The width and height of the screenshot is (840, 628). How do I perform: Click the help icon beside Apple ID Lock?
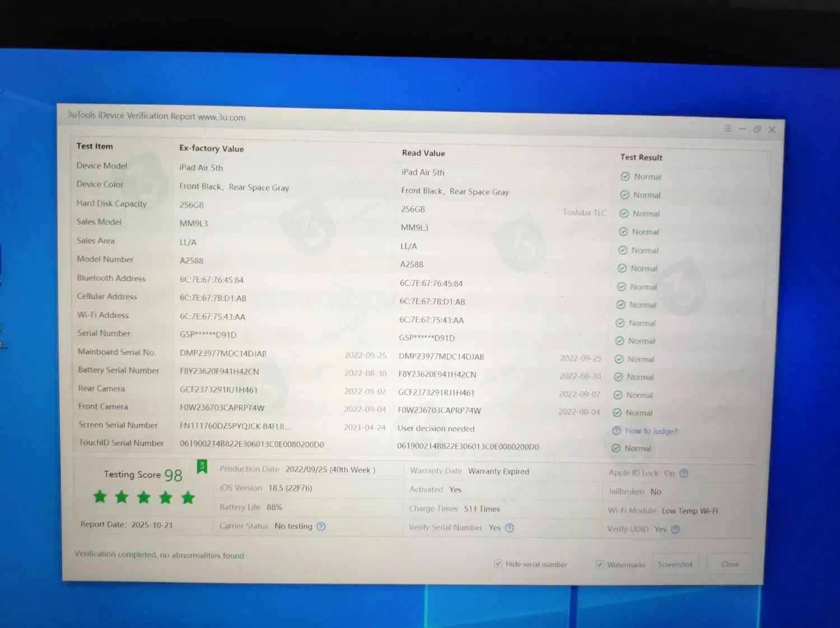tap(683, 474)
